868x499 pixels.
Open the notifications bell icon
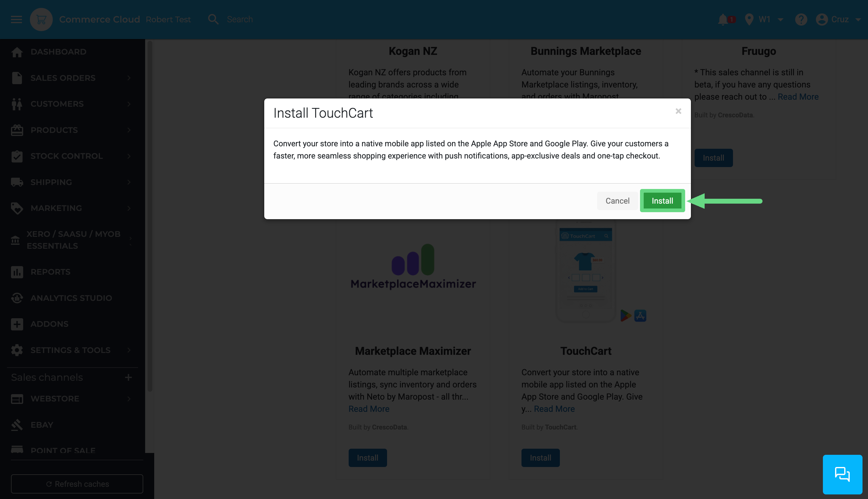(x=723, y=20)
